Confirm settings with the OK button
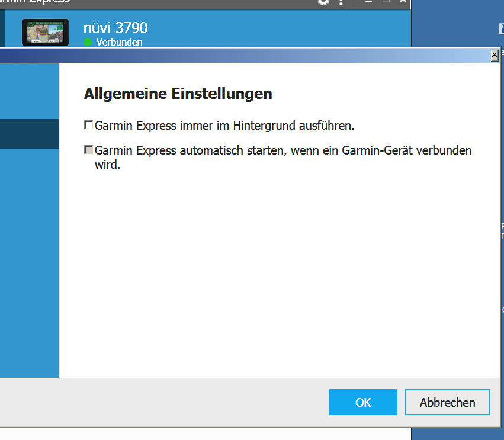The height and width of the screenshot is (440, 504). click(x=363, y=402)
